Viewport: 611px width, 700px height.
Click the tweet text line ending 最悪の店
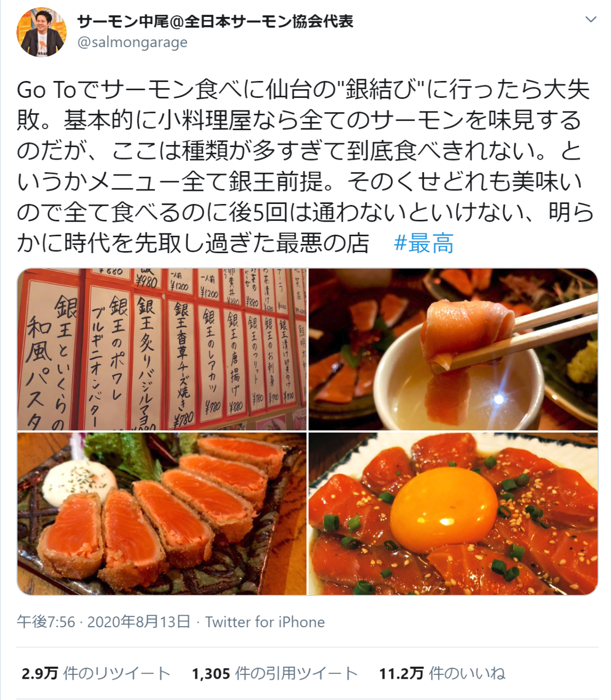[194, 243]
